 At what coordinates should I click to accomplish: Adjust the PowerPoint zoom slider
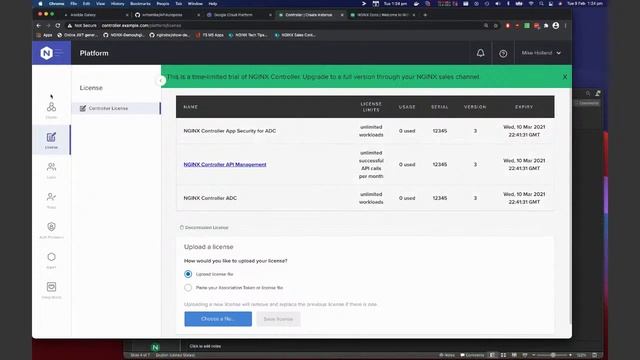click(553, 355)
